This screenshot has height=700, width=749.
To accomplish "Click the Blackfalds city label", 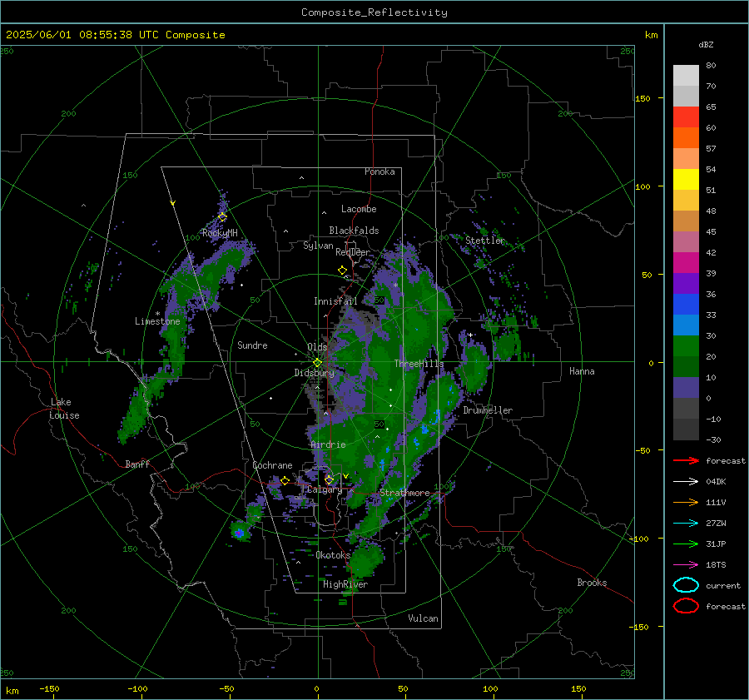I will pyautogui.click(x=354, y=231).
